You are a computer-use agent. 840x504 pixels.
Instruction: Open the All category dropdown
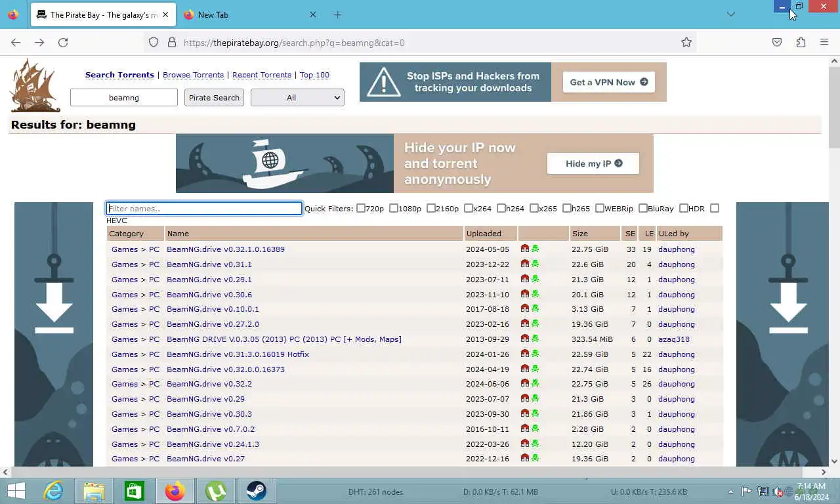click(297, 97)
